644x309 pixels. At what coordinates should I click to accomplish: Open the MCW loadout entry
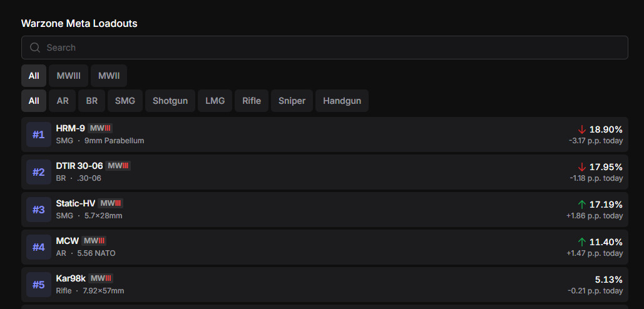click(313, 247)
